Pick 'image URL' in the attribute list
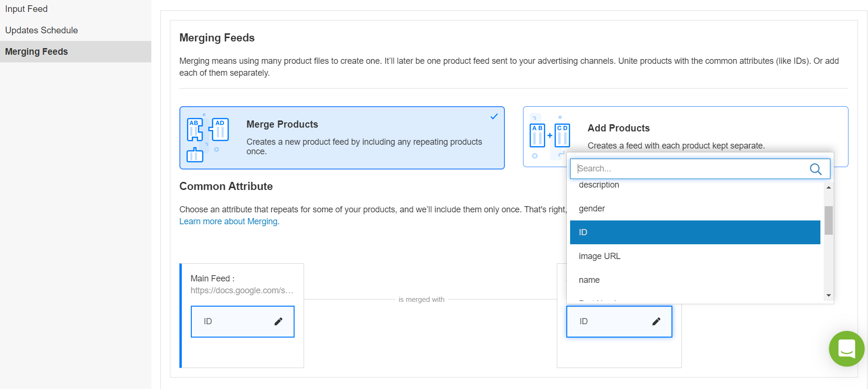 (x=695, y=256)
